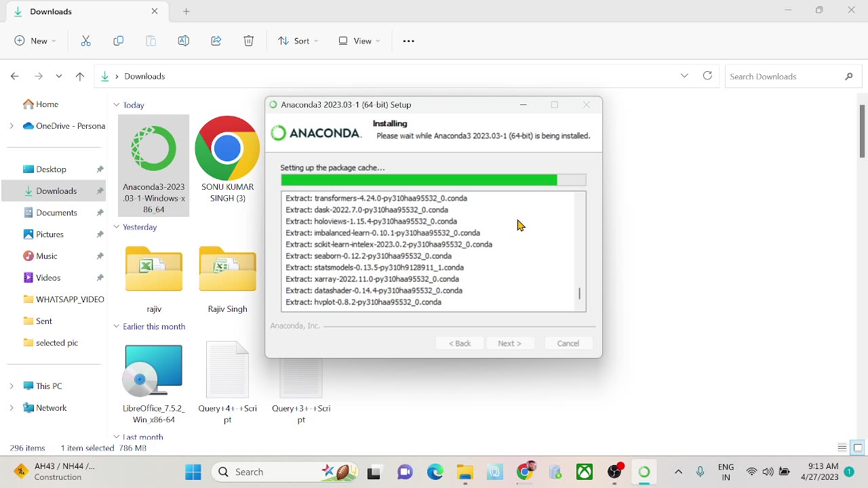Click the taskbar Search box
Image resolution: width=868 pixels, height=488 pixels.
[286, 472]
